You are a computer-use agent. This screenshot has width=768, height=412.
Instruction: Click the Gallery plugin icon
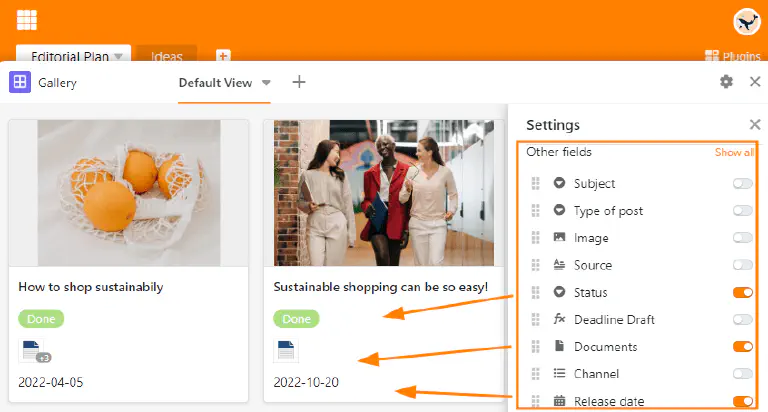pos(19,83)
